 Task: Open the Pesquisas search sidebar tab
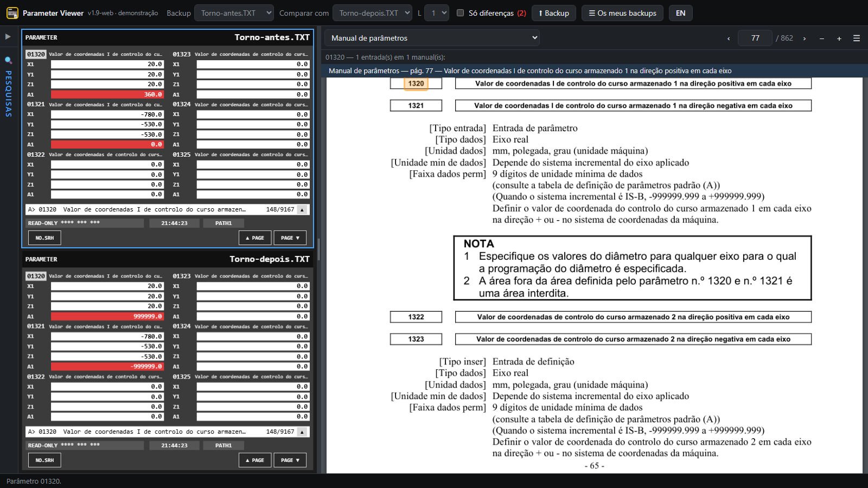click(x=8, y=87)
